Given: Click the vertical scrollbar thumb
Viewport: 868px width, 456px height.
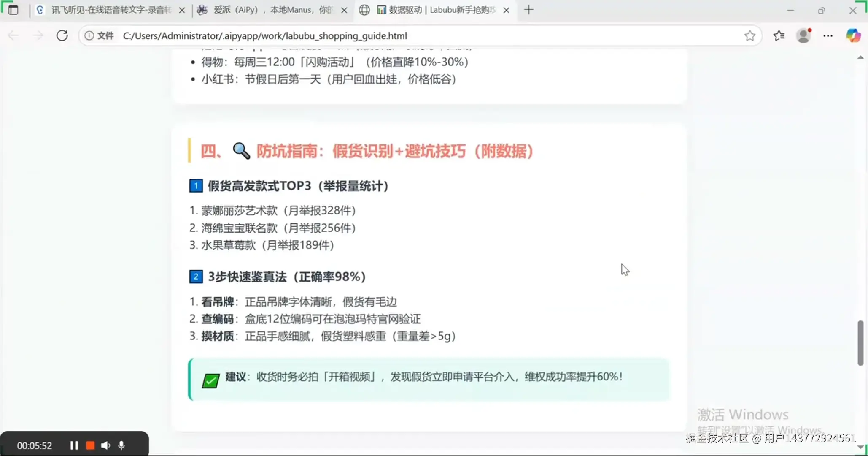Looking at the screenshot, I should (860, 343).
